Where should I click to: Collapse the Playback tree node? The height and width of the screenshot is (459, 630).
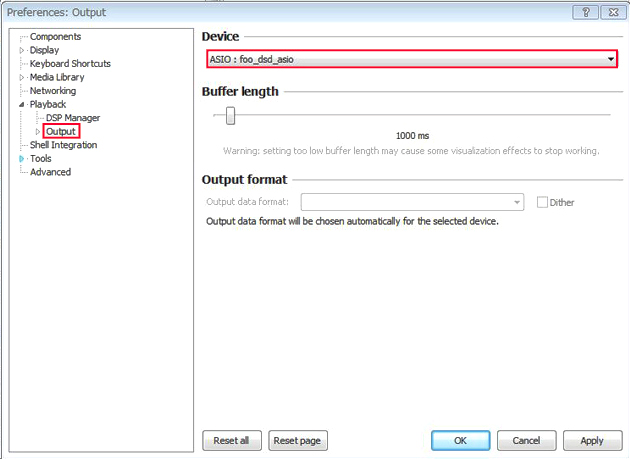tap(22, 104)
